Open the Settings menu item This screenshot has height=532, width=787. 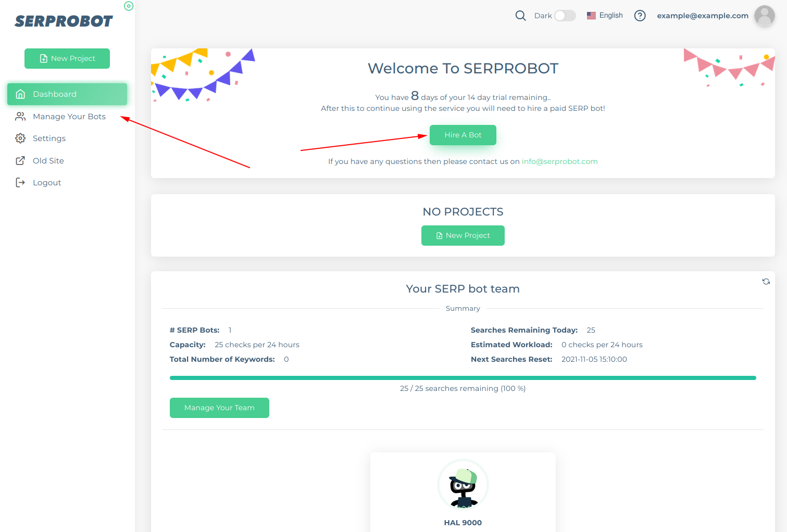tap(67, 138)
